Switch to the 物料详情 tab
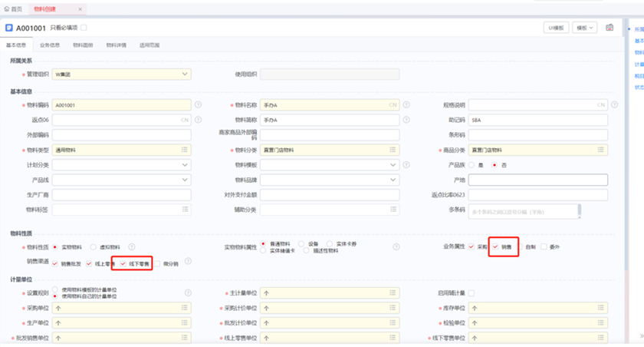The height and width of the screenshot is (347, 644). [x=116, y=45]
